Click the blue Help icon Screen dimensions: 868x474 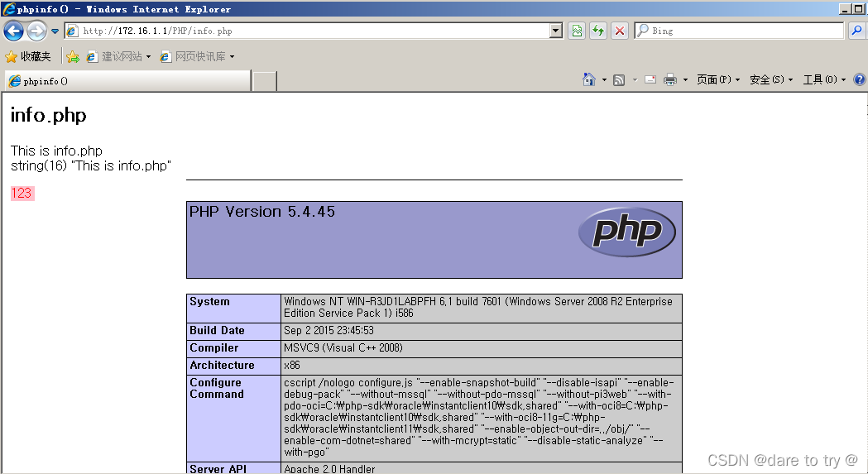[x=859, y=79]
